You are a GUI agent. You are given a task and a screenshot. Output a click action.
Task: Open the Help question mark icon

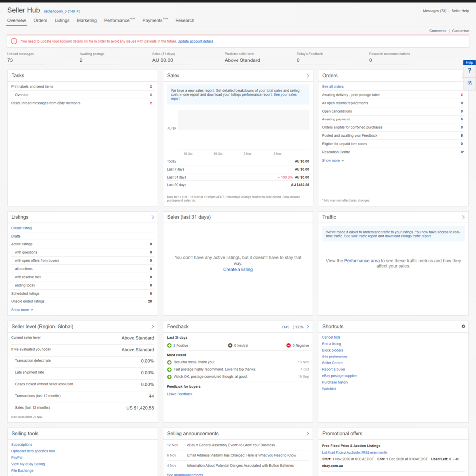pyautogui.click(x=470, y=70)
